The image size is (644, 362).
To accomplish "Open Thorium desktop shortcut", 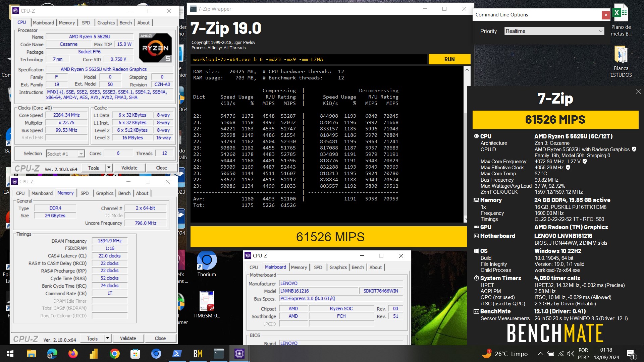I will tap(207, 264).
